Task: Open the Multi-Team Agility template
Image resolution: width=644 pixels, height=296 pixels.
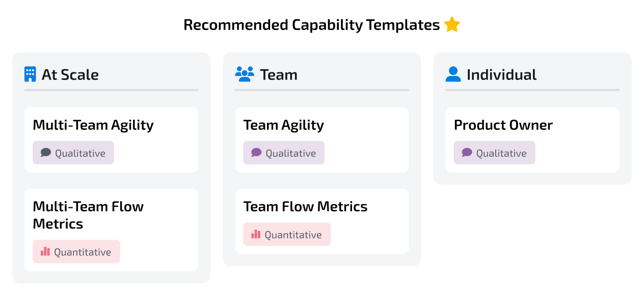Action: coord(111,140)
